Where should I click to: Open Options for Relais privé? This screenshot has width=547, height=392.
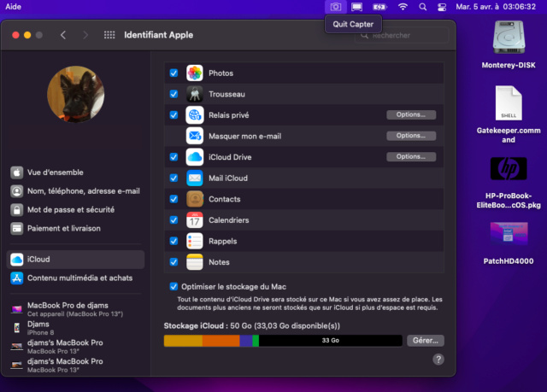[411, 114]
